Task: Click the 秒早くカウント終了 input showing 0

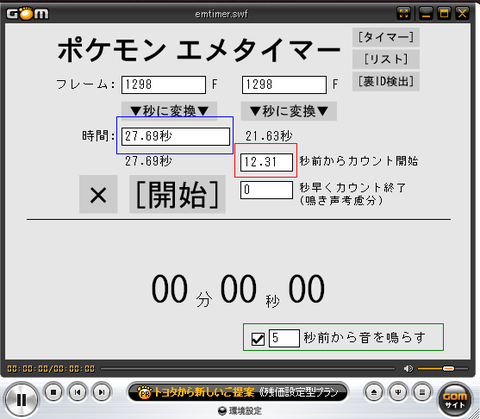Action: (267, 190)
